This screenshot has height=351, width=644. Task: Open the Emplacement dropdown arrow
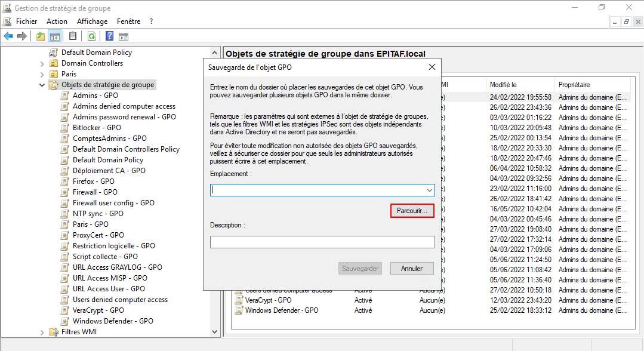429,190
